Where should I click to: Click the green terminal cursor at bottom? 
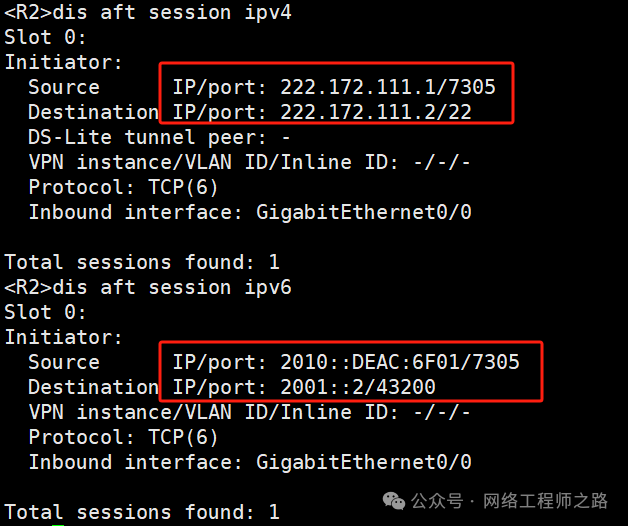click(58, 524)
